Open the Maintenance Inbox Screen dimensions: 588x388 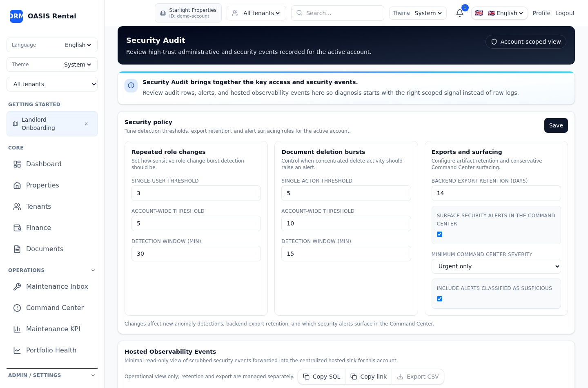[57, 286]
